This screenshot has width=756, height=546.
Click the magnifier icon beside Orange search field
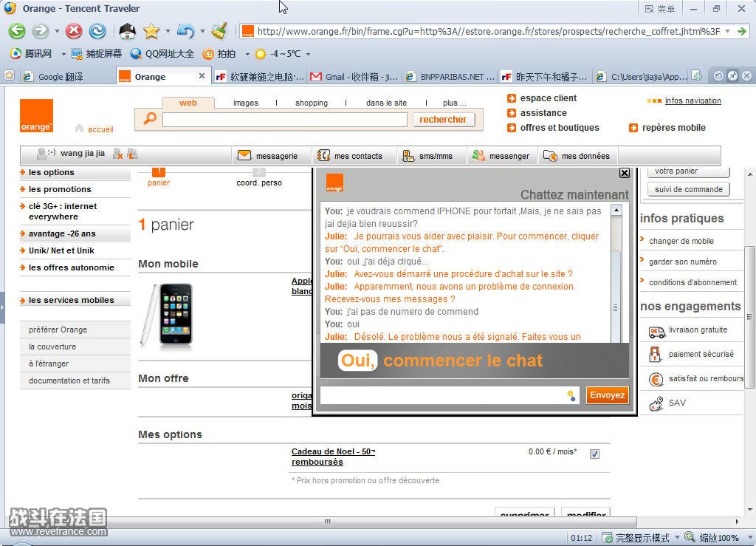[150, 119]
